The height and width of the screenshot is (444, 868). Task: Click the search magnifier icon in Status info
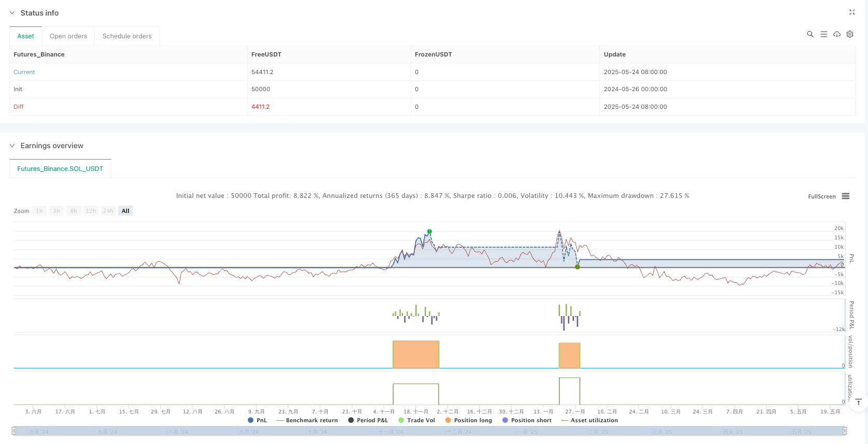pos(810,34)
